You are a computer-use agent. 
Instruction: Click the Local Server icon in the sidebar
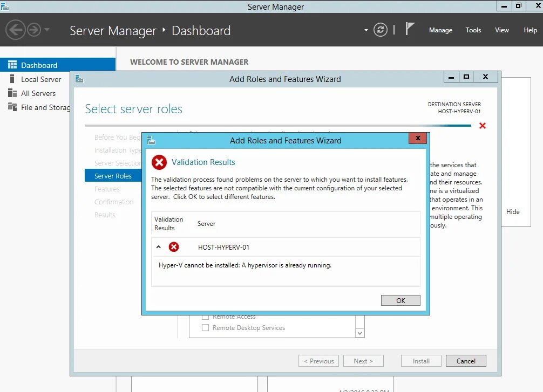click(x=12, y=79)
